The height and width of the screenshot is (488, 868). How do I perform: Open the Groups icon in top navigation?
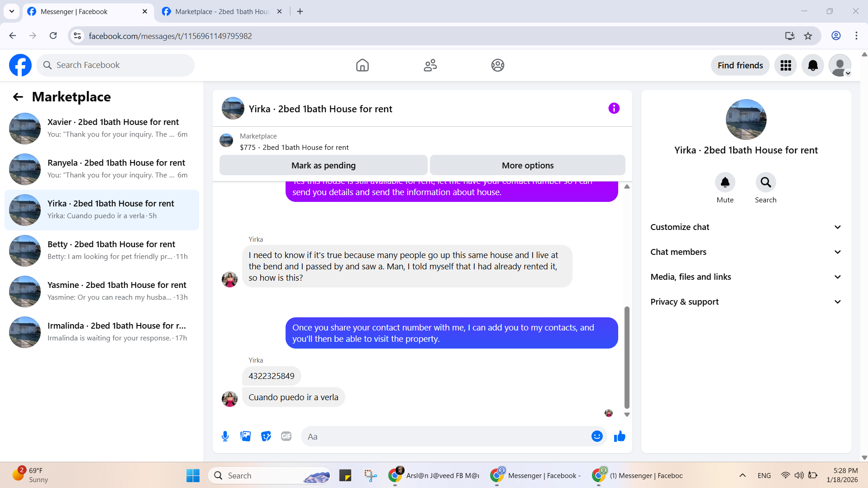(497, 65)
